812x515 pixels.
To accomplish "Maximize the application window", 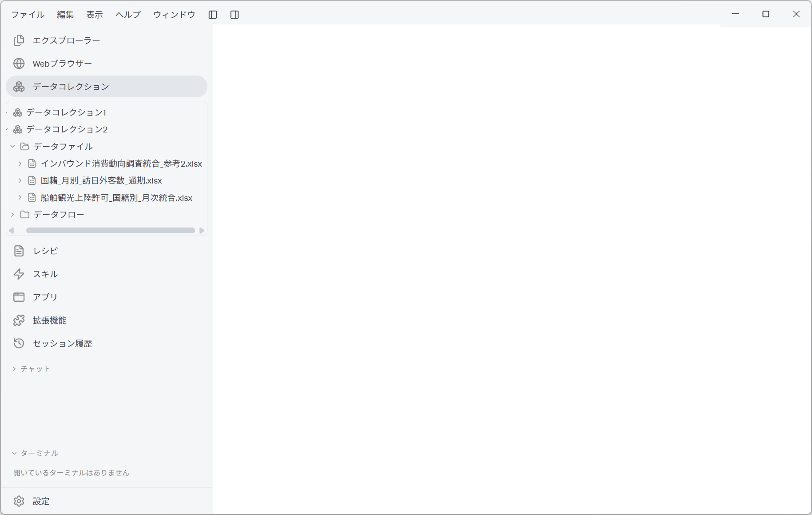I will [x=766, y=14].
